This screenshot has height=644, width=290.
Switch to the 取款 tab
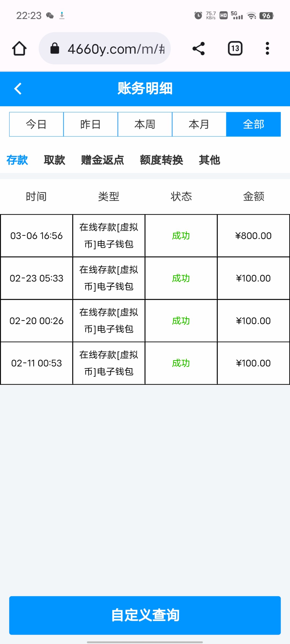click(55, 160)
